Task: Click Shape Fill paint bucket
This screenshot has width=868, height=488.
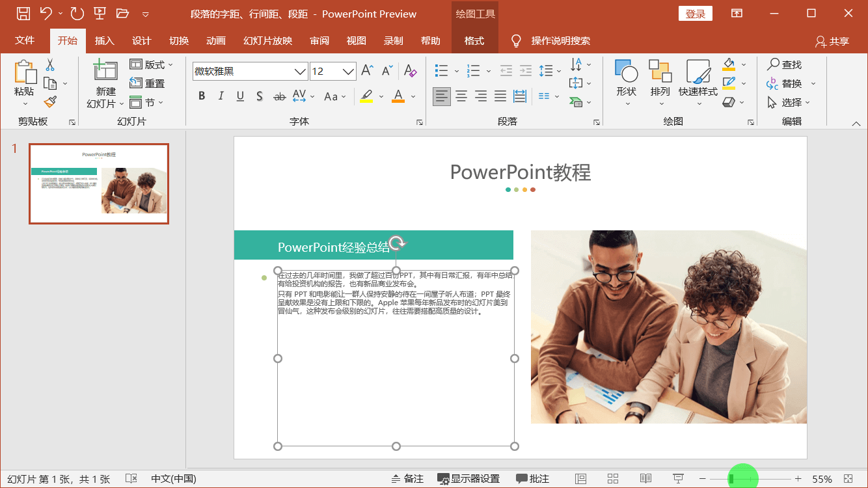Action: (x=729, y=64)
